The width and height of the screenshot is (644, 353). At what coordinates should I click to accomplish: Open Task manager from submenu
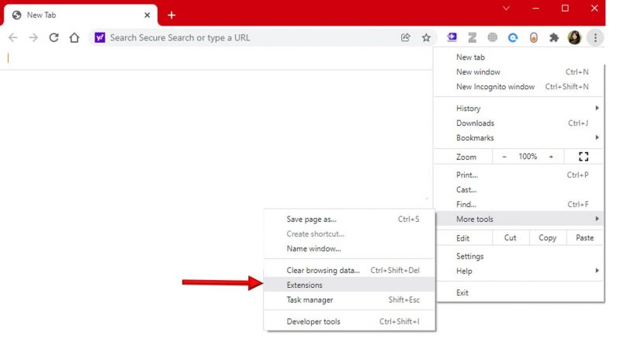[x=349, y=300]
